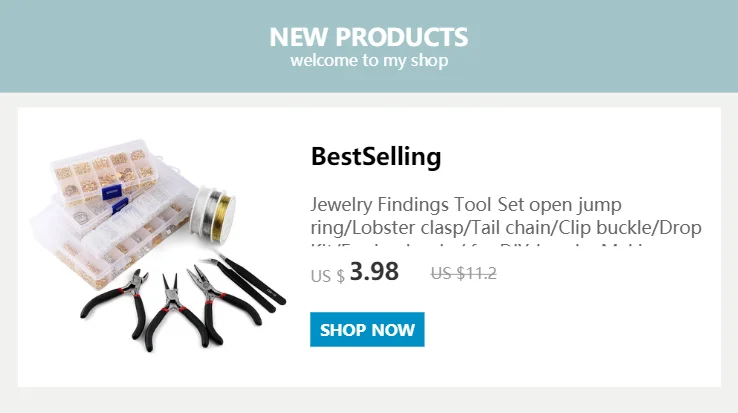Click the NEW PRODUCTS banner heading

(x=369, y=37)
